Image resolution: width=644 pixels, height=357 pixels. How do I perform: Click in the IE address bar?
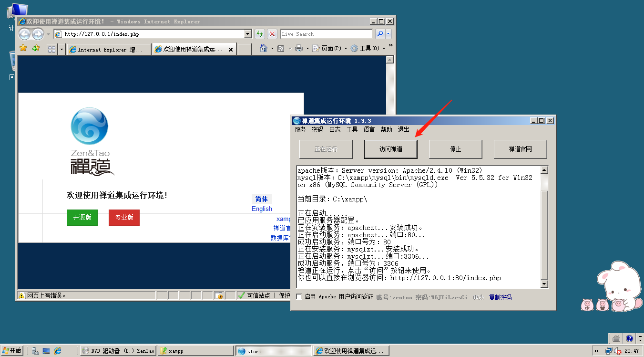coord(149,34)
